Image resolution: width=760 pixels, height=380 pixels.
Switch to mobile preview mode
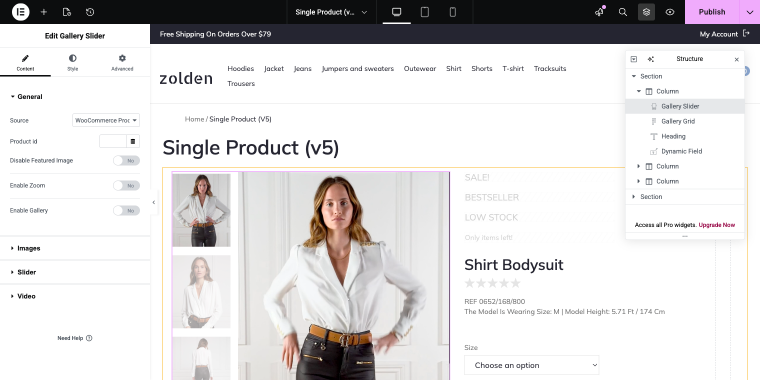coord(453,12)
